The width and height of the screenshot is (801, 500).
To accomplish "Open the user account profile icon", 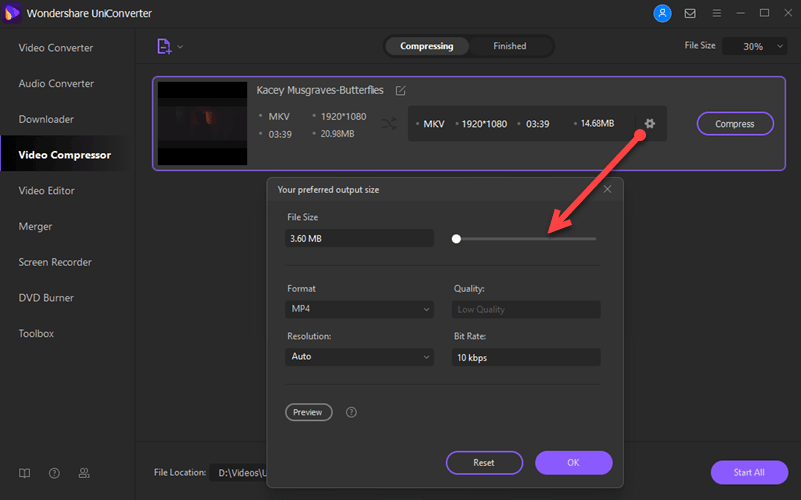I will click(662, 13).
